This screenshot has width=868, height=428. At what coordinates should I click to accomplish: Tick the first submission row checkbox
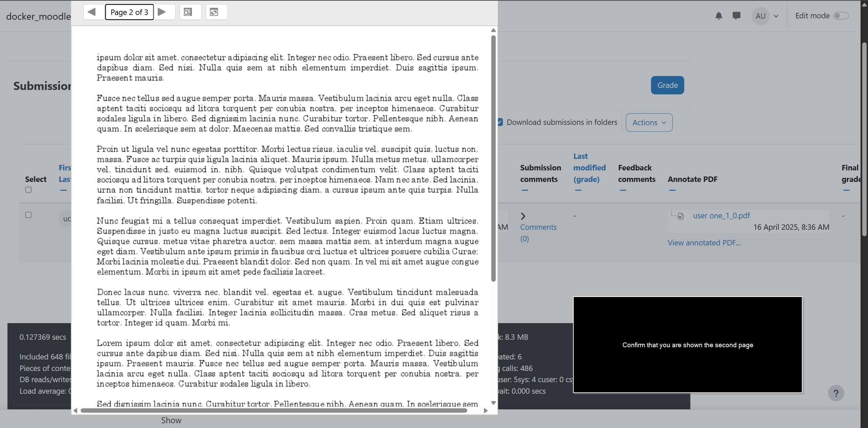[28, 215]
